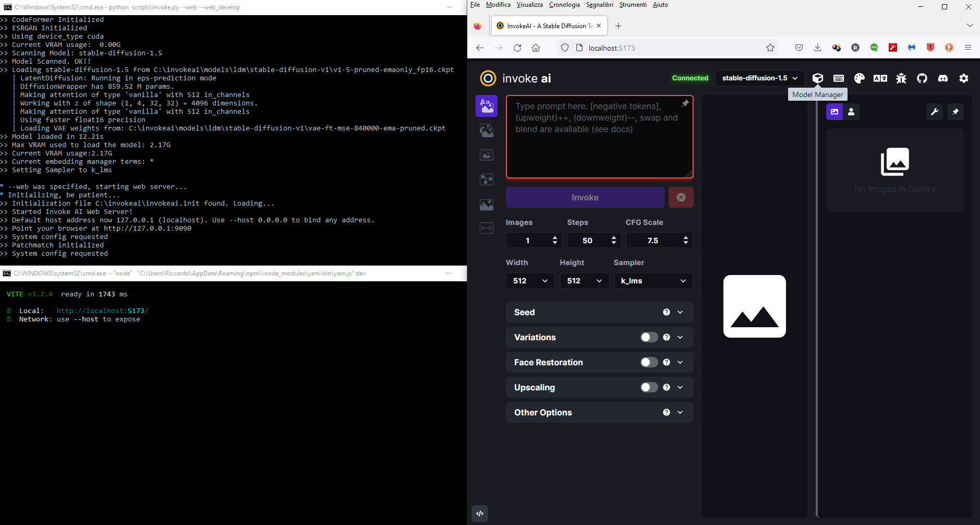The width and height of the screenshot is (980, 525).
Task: Expand the Variations section chevron
Action: 680,337
